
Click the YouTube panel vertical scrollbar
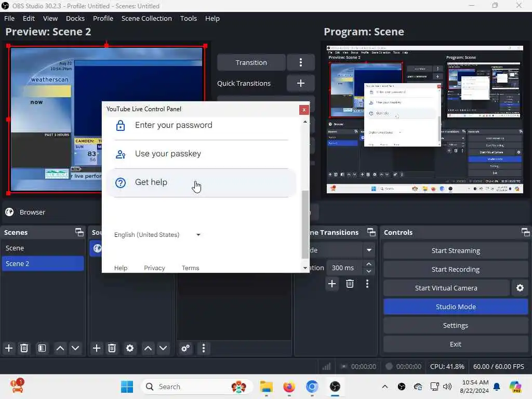[305, 224]
